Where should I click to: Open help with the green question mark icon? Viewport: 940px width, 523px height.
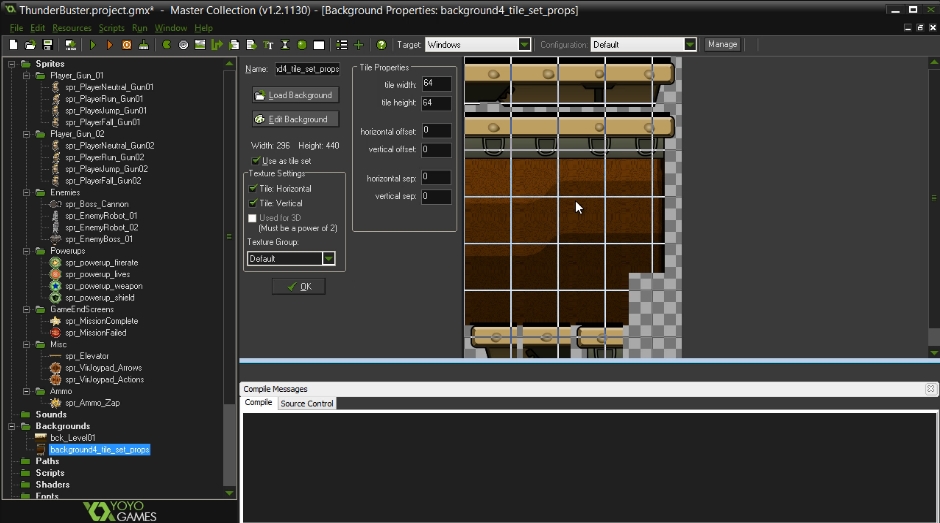coord(381,45)
